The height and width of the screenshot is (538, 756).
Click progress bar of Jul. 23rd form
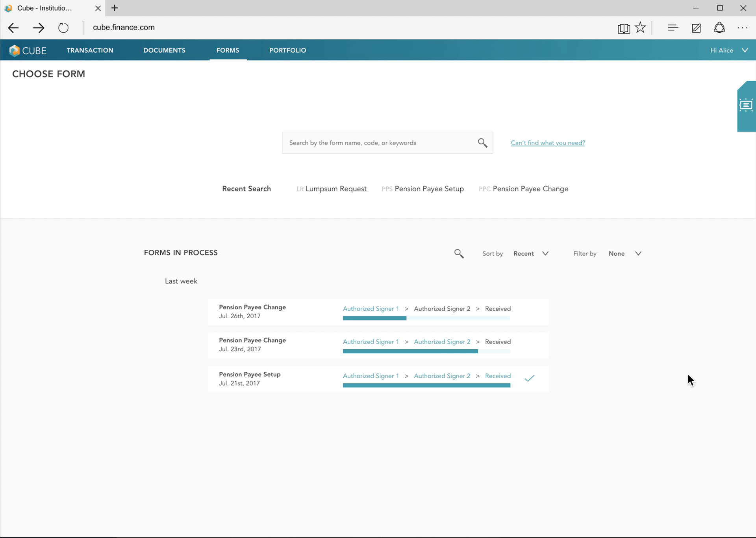(x=426, y=351)
